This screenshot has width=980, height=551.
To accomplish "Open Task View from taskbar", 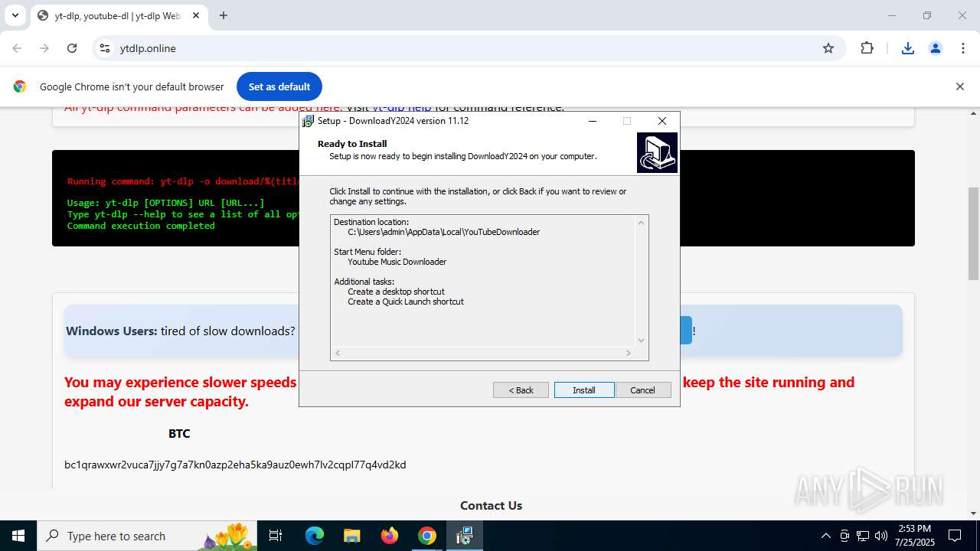I will pos(276,536).
